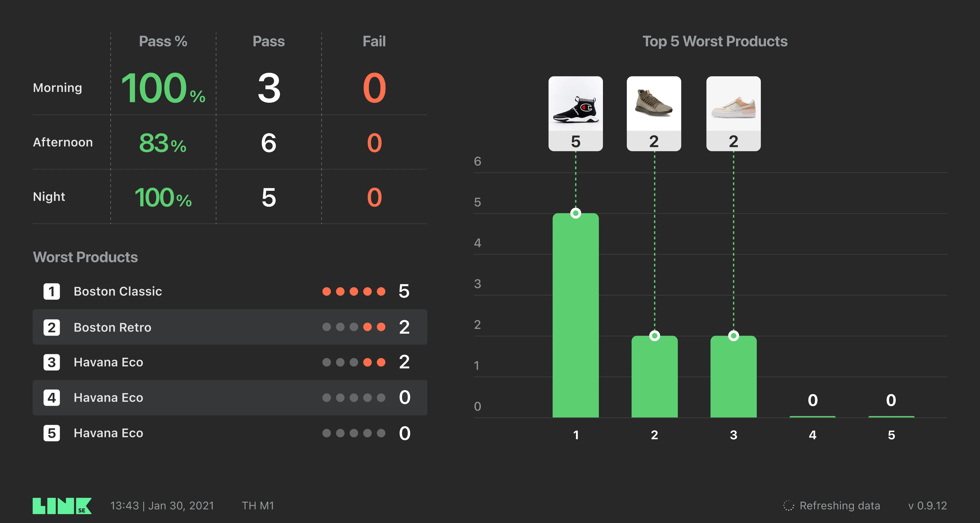Image resolution: width=980 pixels, height=523 pixels.
Task: Select rank 2 badge for Boston Retro
Action: [52, 327]
